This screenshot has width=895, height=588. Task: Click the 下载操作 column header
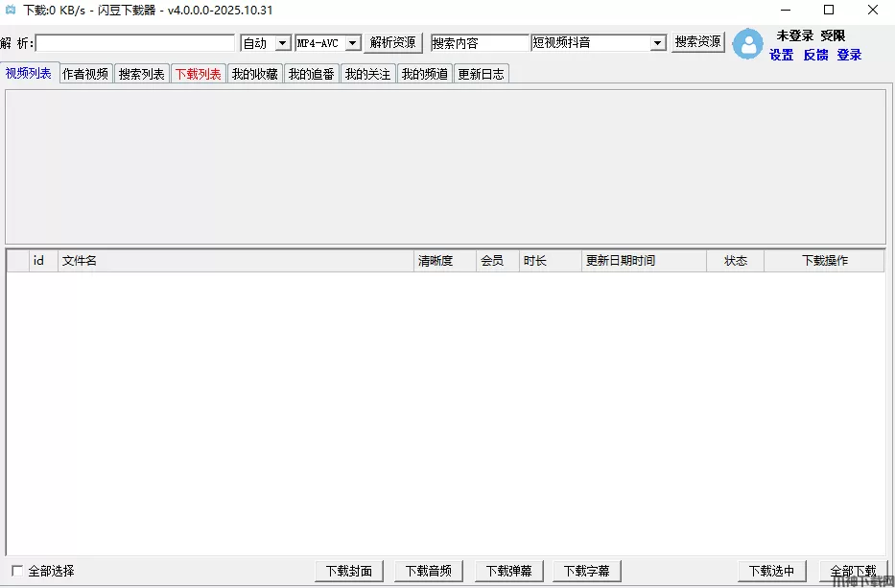[x=824, y=261]
